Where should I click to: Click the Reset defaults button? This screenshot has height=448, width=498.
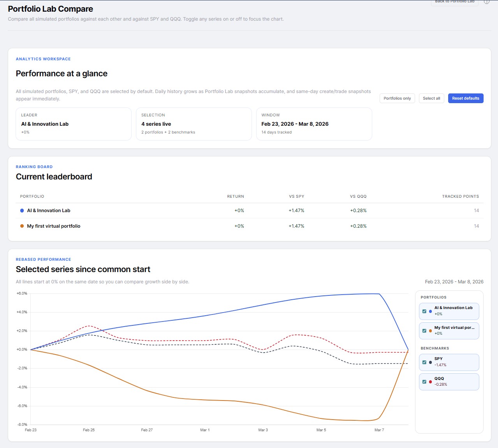[x=466, y=98]
